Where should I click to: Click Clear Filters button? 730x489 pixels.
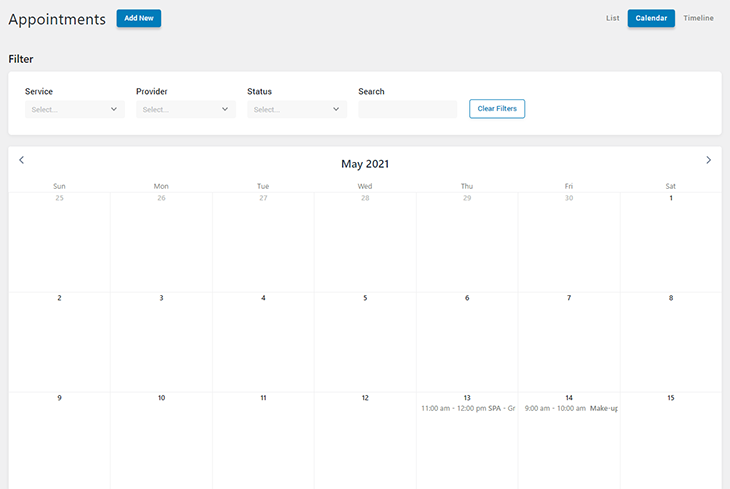coord(497,109)
